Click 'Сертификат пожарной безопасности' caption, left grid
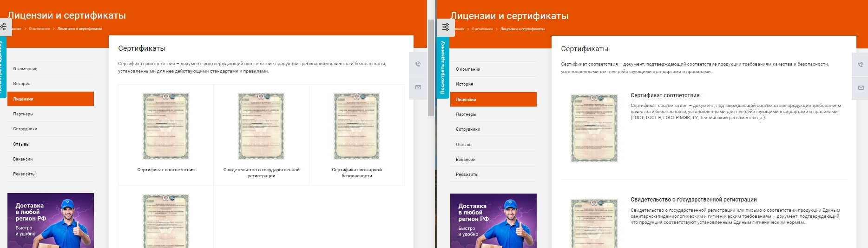The image size is (868, 248). [357, 173]
